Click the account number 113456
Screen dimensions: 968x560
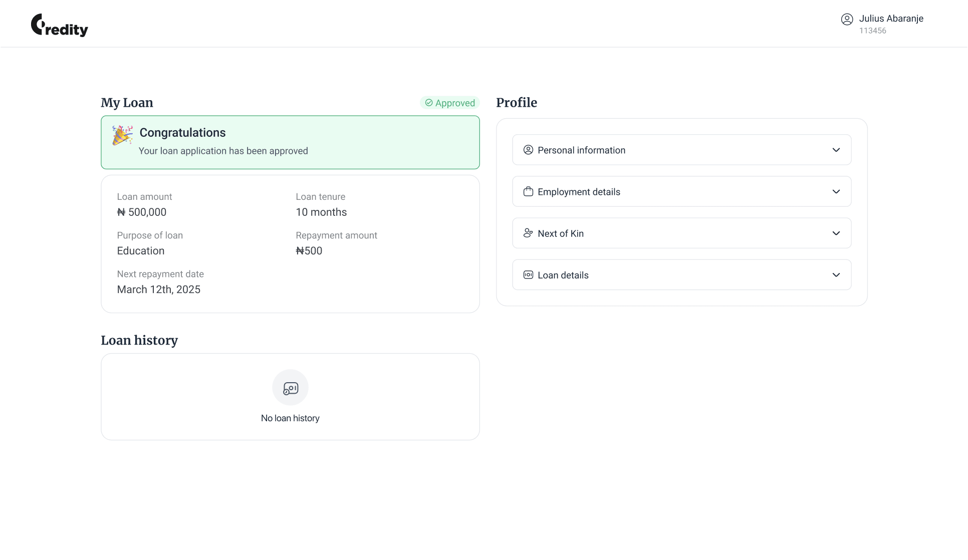tap(873, 31)
